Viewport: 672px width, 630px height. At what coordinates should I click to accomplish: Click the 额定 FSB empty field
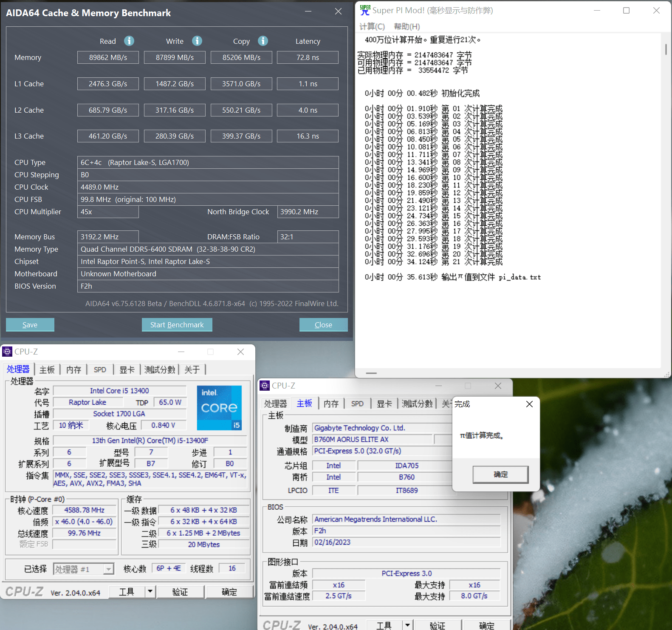point(85,545)
